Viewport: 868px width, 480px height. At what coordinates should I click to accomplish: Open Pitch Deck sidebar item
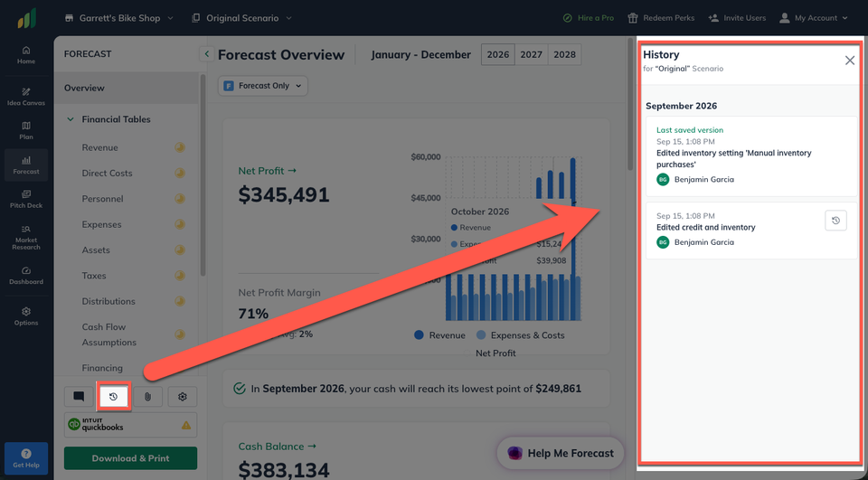26,199
